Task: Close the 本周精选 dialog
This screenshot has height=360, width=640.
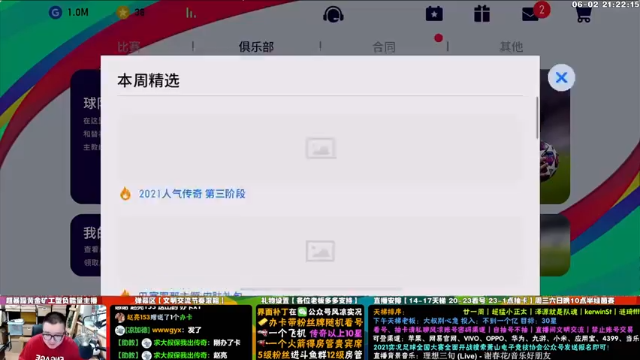Action: [561, 78]
